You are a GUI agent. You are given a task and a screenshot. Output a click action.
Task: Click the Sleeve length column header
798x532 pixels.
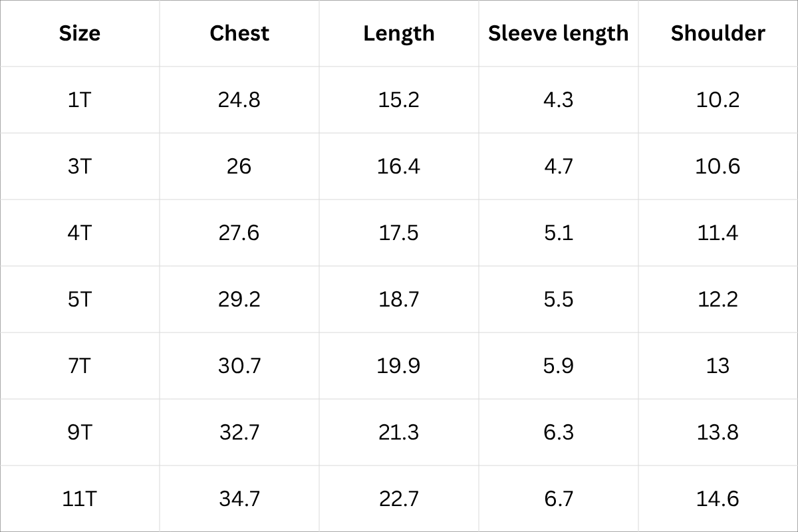tap(558, 33)
